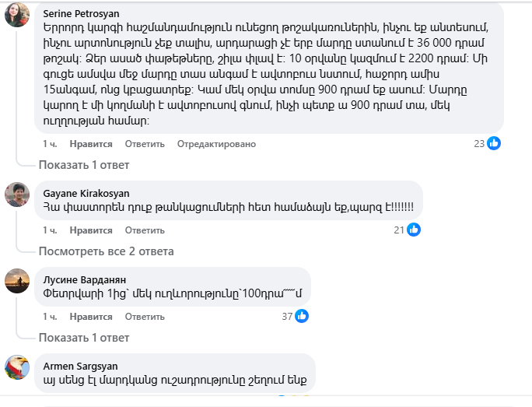Click Лусине Варданян's profile avatar
Image resolution: width=532 pixels, height=407 pixels.
(x=17, y=280)
